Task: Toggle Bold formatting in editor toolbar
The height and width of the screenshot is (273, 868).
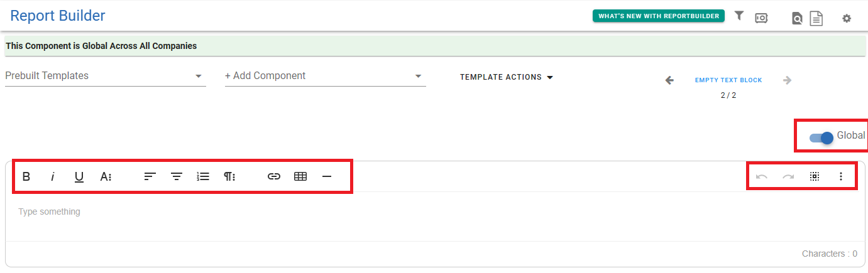Action: click(x=26, y=177)
